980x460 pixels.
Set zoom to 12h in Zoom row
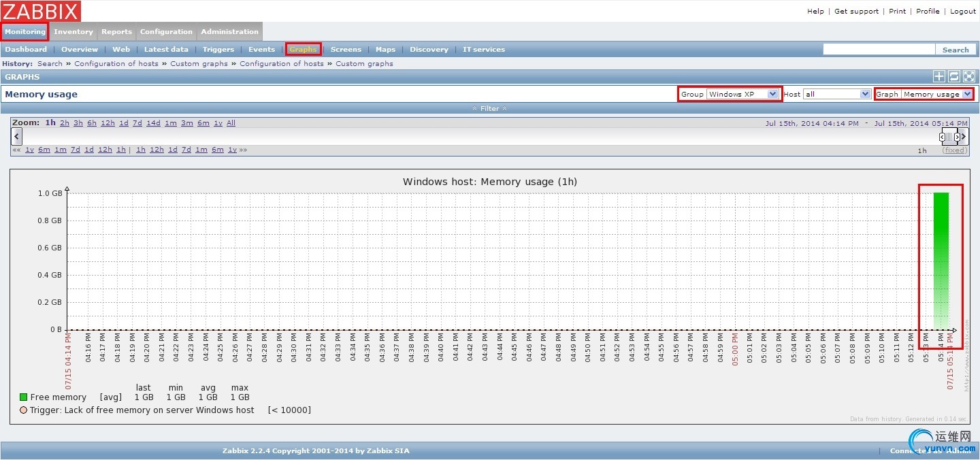108,123
